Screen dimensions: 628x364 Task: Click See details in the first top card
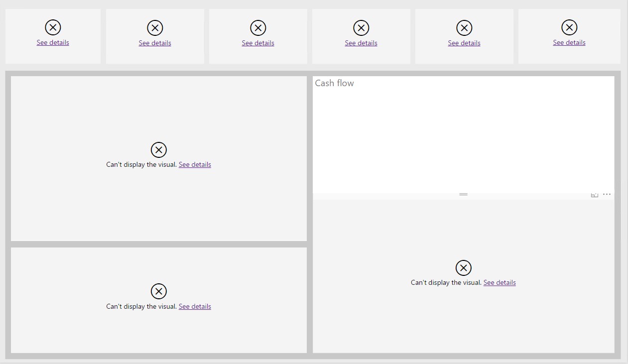click(x=53, y=42)
